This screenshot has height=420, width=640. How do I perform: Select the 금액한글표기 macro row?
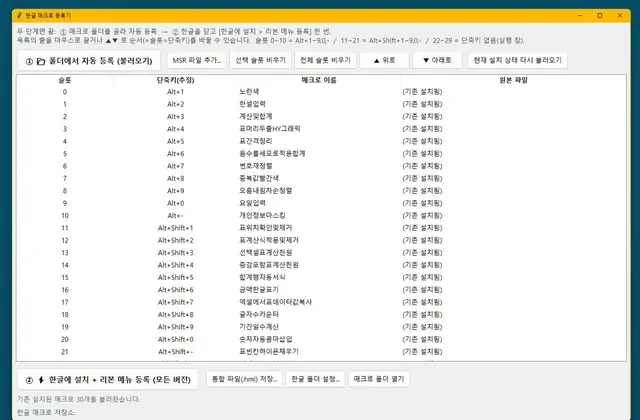click(321, 290)
